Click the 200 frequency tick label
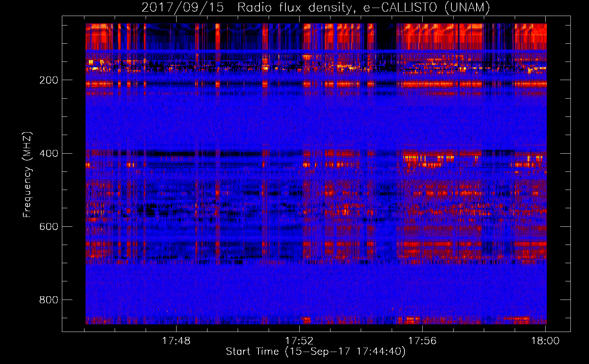 pyautogui.click(x=49, y=80)
